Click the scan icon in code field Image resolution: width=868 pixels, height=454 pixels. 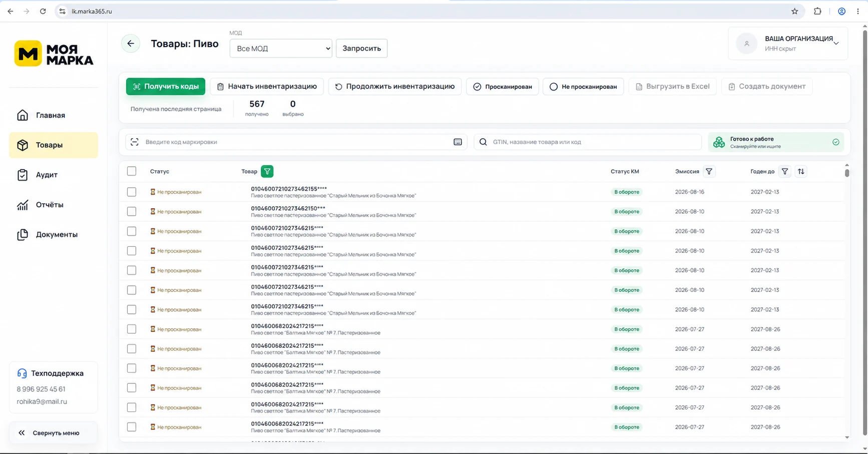pos(135,142)
